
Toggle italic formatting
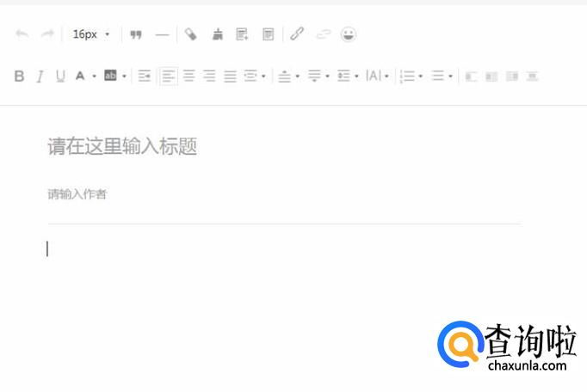coord(40,77)
